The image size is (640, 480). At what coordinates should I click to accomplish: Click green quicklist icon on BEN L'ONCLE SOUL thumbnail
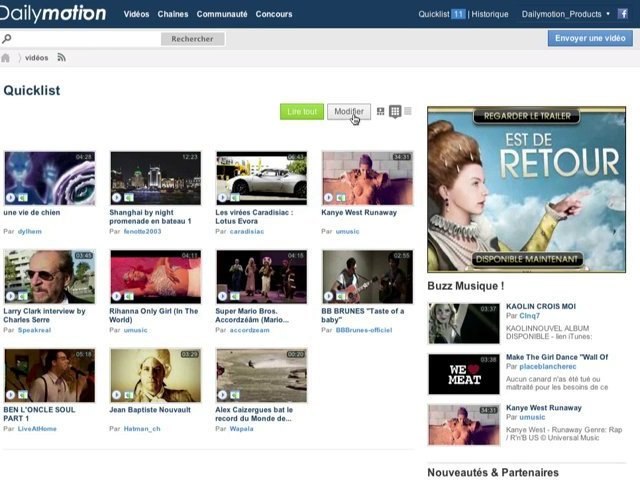coord(23,395)
